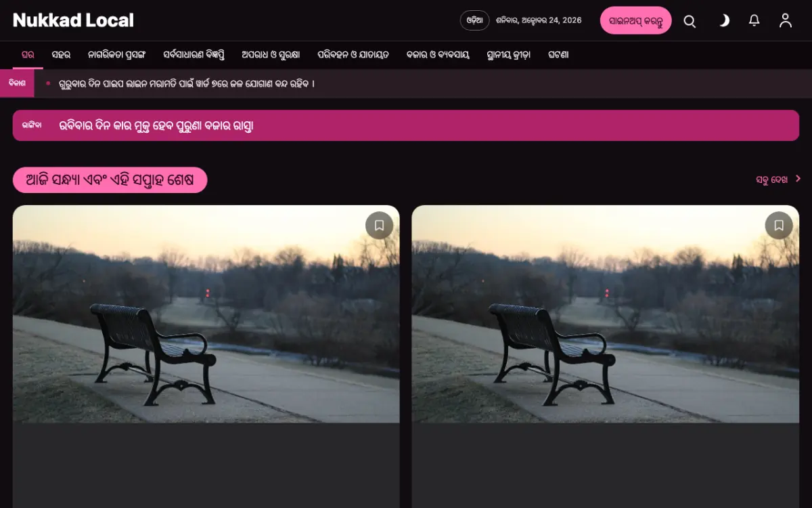The image size is (812, 508).
Task: Select the ପରିବହନ ଓ ଯାତାୟତ tab
Action: point(353,55)
